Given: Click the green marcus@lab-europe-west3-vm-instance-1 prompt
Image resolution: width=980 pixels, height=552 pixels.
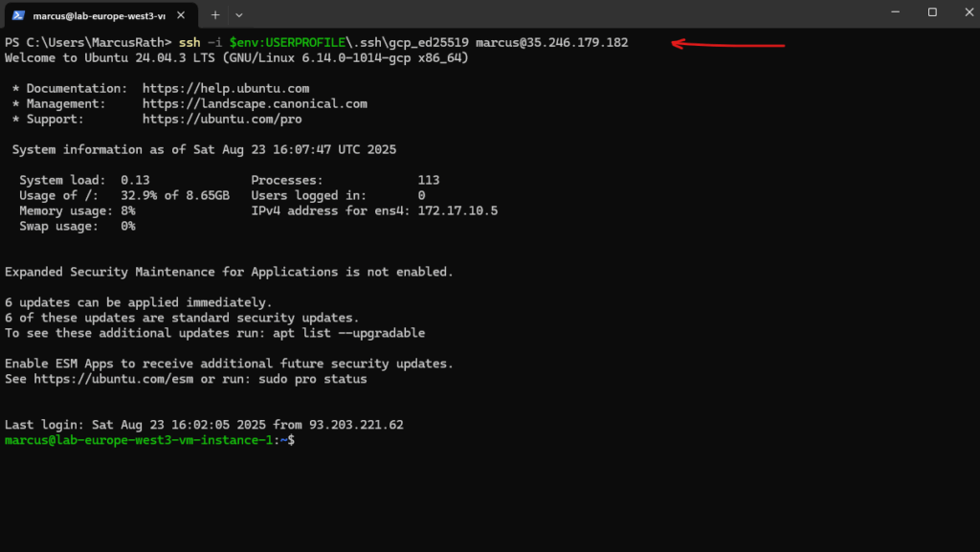Looking at the screenshot, I should click(x=139, y=440).
